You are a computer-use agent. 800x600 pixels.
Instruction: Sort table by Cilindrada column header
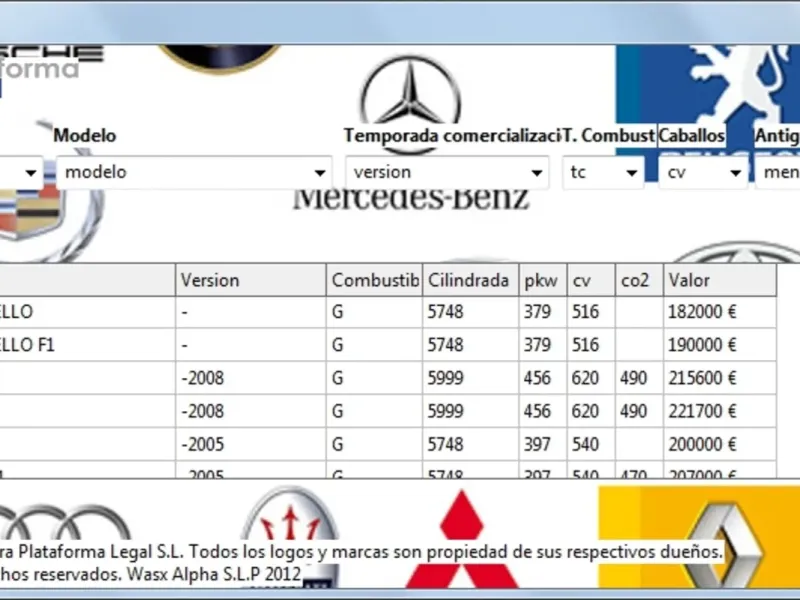470,280
